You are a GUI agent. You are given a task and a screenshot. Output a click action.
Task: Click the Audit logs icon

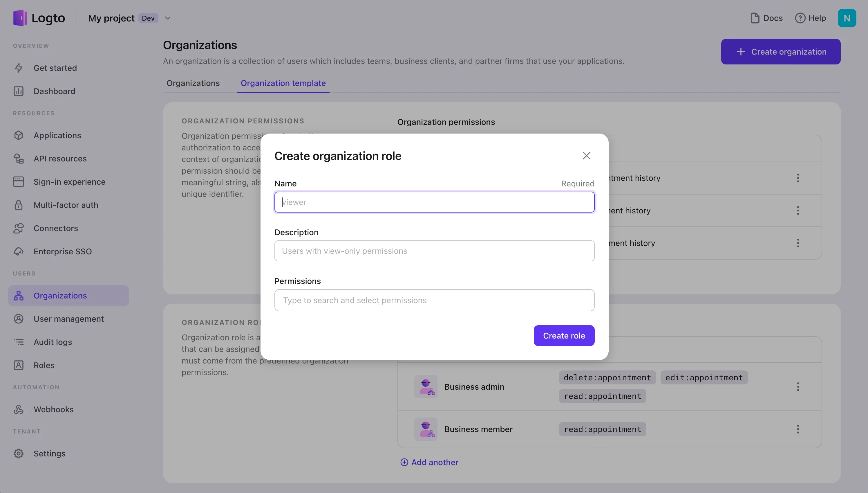pyautogui.click(x=19, y=342)
